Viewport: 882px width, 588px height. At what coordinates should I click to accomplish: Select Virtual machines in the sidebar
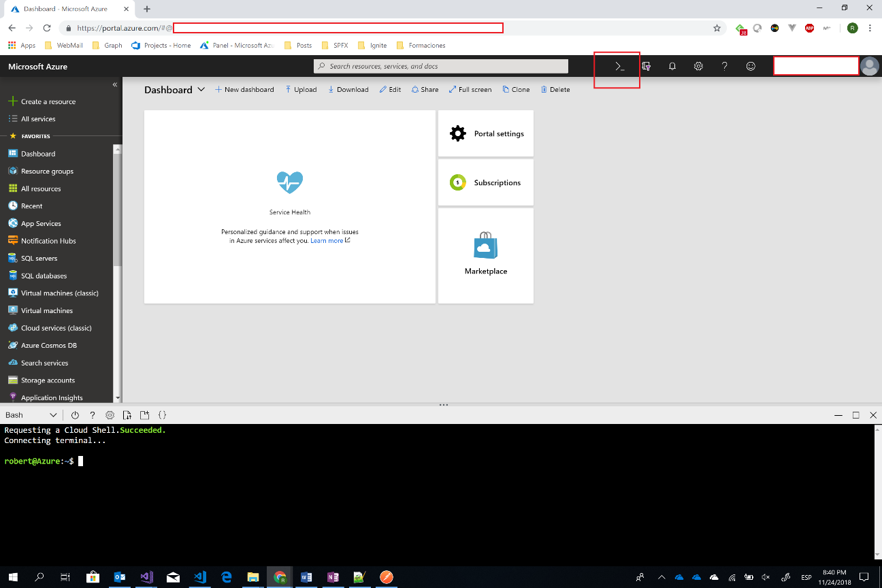pos(48,310)
